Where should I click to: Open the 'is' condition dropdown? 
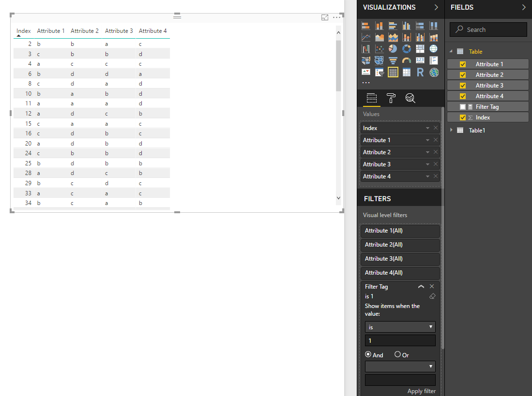coord(400,327)
